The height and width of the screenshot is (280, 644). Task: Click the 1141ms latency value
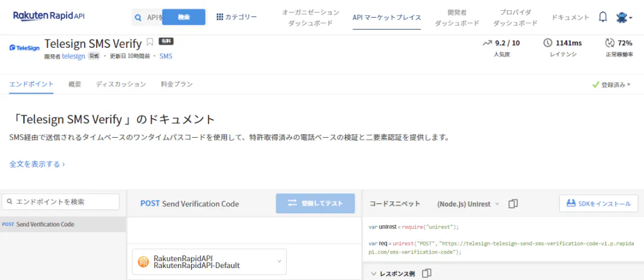(x=569, y=43)
